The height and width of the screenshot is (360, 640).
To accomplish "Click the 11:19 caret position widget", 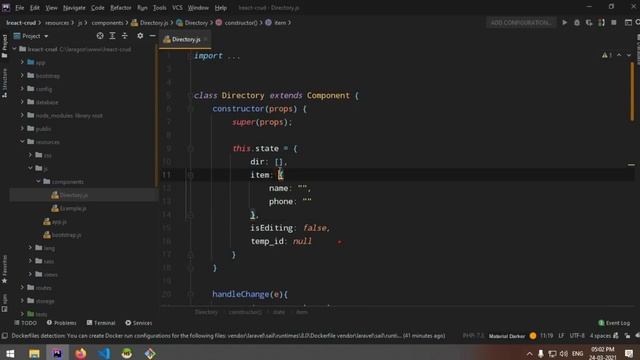I will click(547, 336).
